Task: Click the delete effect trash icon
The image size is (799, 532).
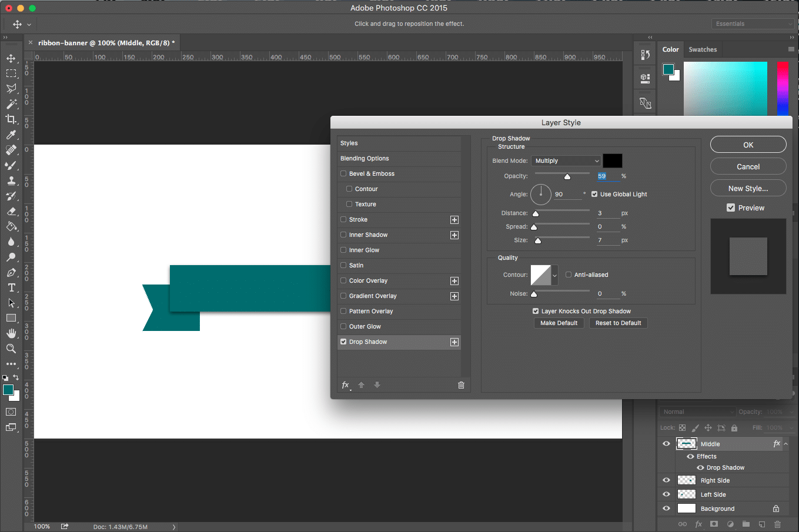Action: point(461,385)
